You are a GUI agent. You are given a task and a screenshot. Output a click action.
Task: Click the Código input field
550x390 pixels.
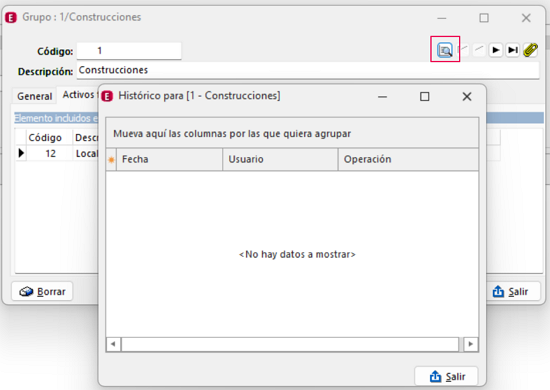pyautogui.click(x=129, y=51)
